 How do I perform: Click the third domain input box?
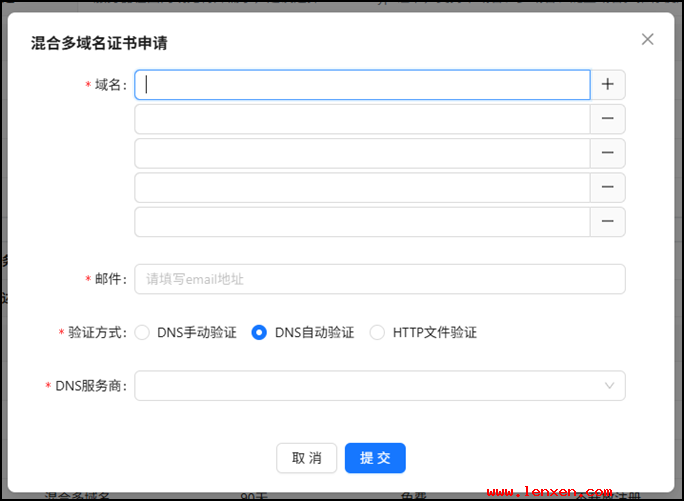pyautogui.click(x=362, y=153)
